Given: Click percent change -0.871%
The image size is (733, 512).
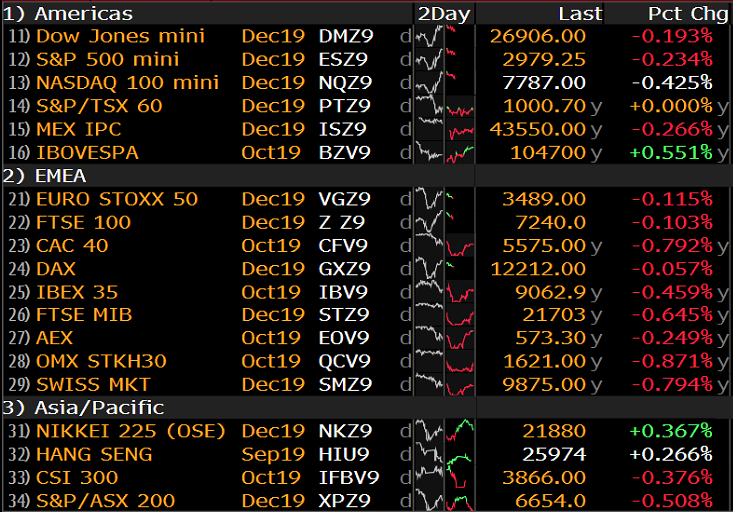Looking at the screenshot, I should tap(672, 361).
